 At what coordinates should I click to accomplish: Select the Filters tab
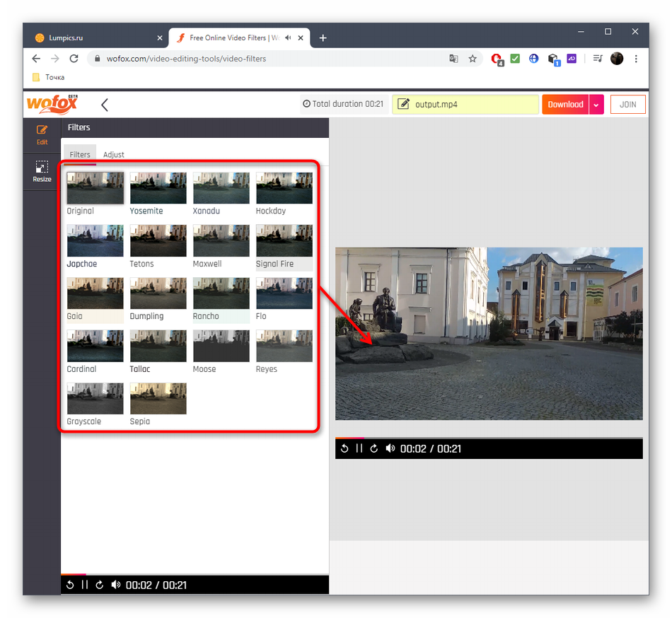coord(80,154)
